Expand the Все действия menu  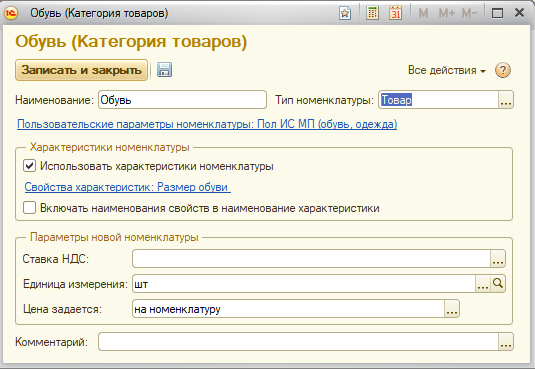click(447, 70)
